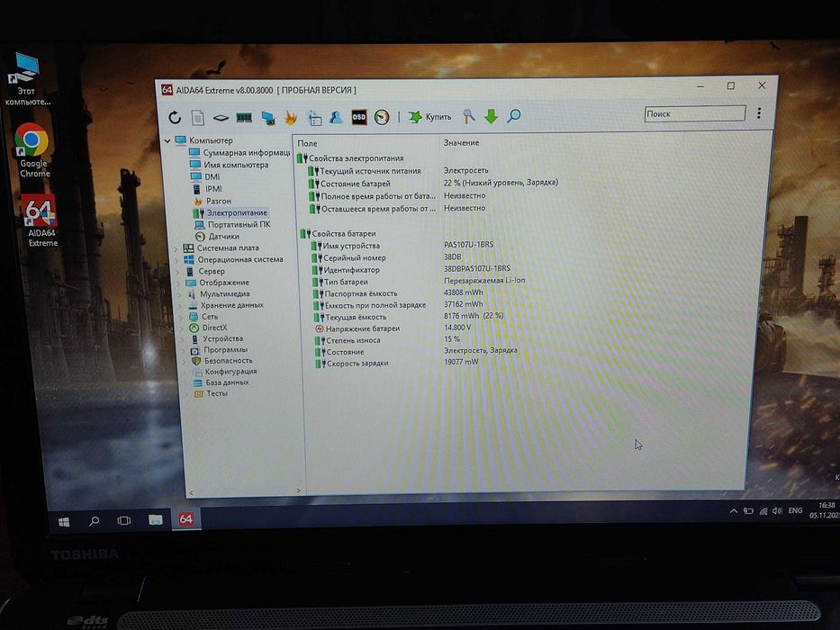Toggle the OSD panel icon
This screenshot has height=630, width=840.
(359, 117)
